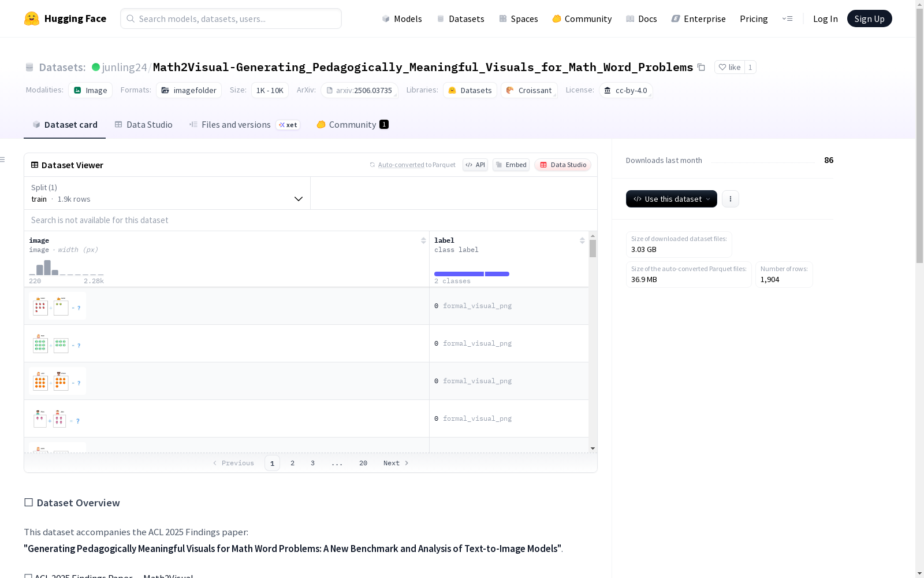
Task: Click the API button in Dataset Viewer
Action: tap(475, 165)
